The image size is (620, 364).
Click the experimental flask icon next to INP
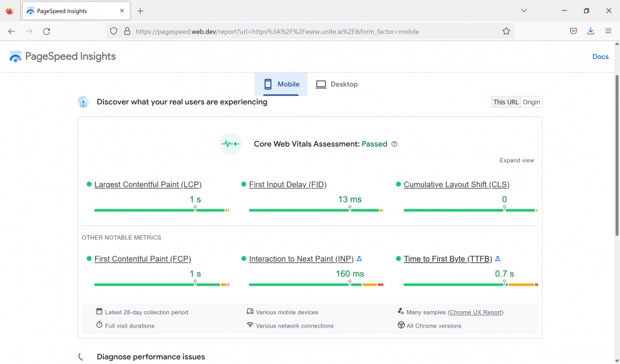click(359, 259)
